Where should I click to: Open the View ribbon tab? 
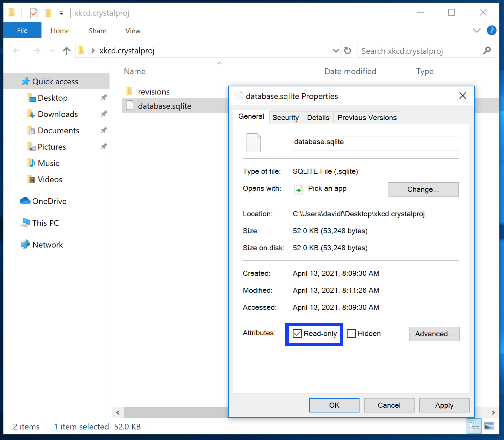coord(133,31)
